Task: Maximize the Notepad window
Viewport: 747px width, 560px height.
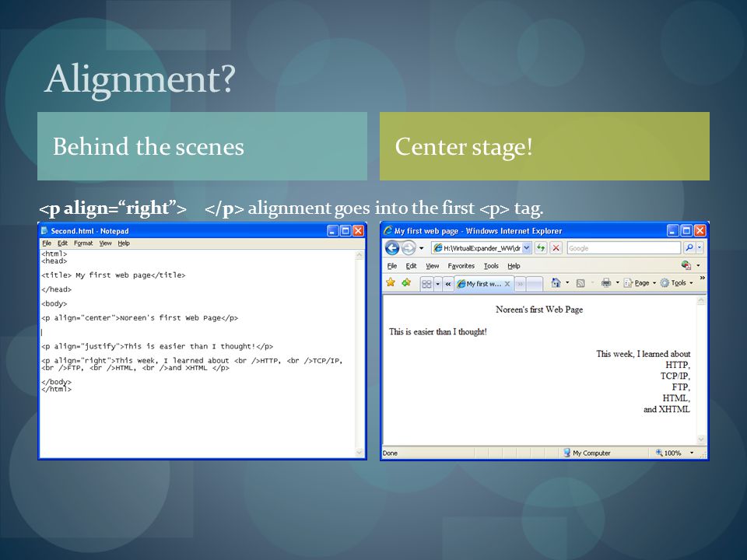Action: tap(345, 231)
